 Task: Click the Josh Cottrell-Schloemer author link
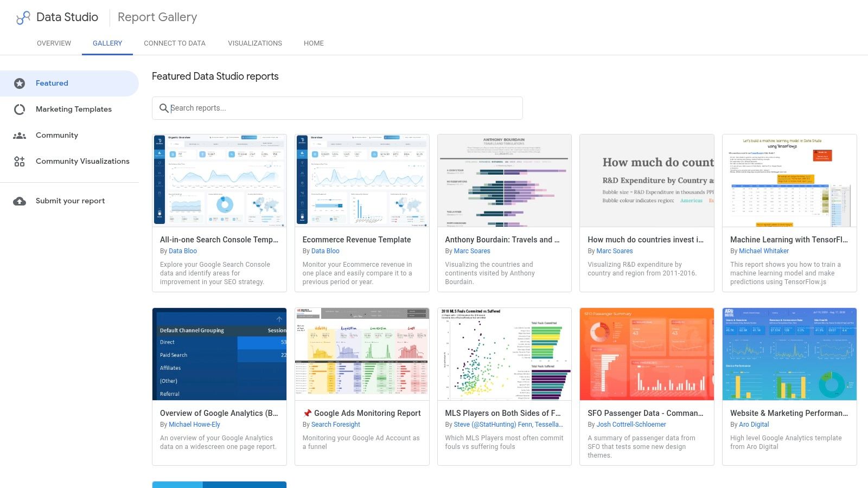pos(631,425)
